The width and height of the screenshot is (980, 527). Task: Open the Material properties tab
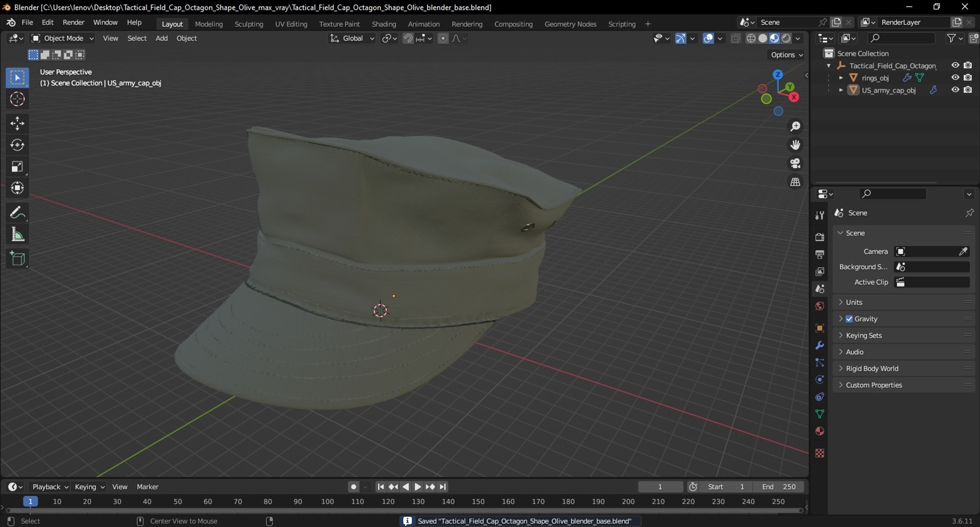tap(820, 432)
